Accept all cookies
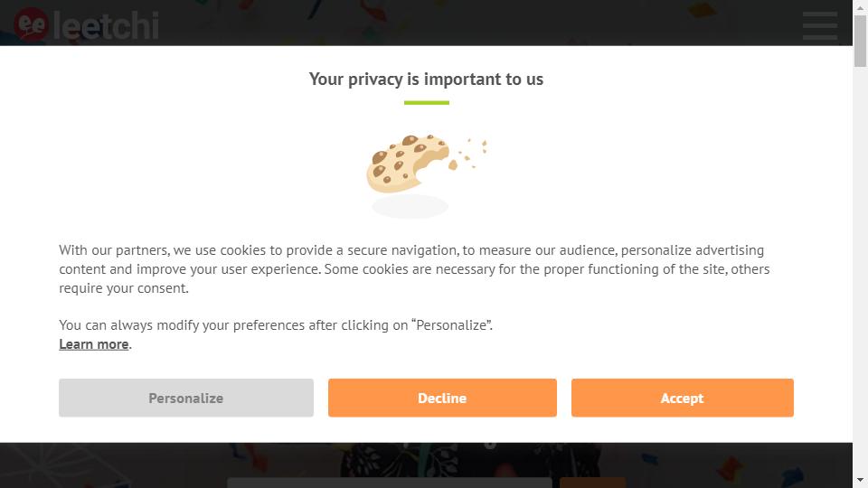 (682, 398)
